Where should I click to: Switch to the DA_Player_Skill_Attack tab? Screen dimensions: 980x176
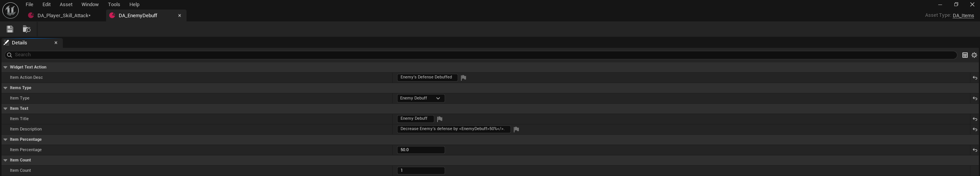coord(64,16)
